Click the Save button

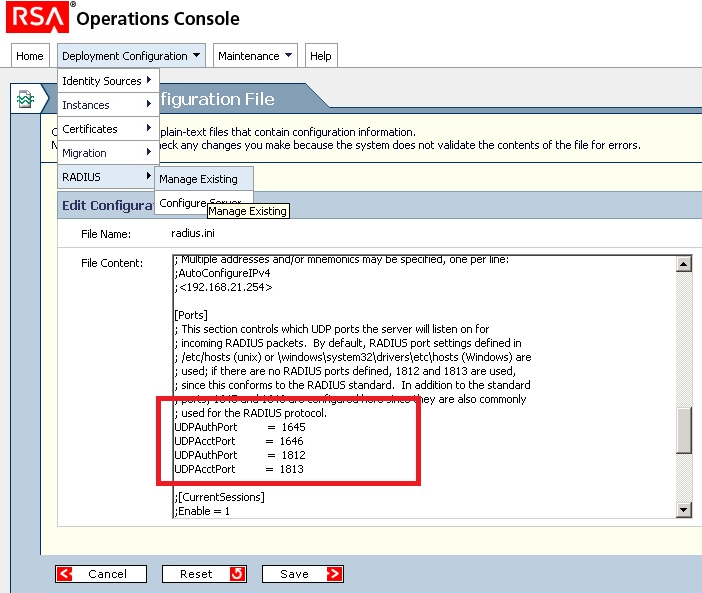(303, 574)
